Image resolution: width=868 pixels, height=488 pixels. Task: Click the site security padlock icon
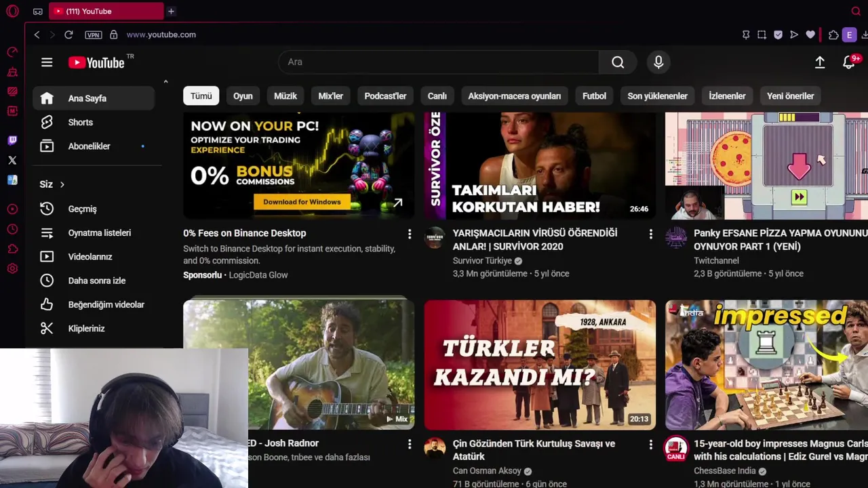(x=113, y=35)
